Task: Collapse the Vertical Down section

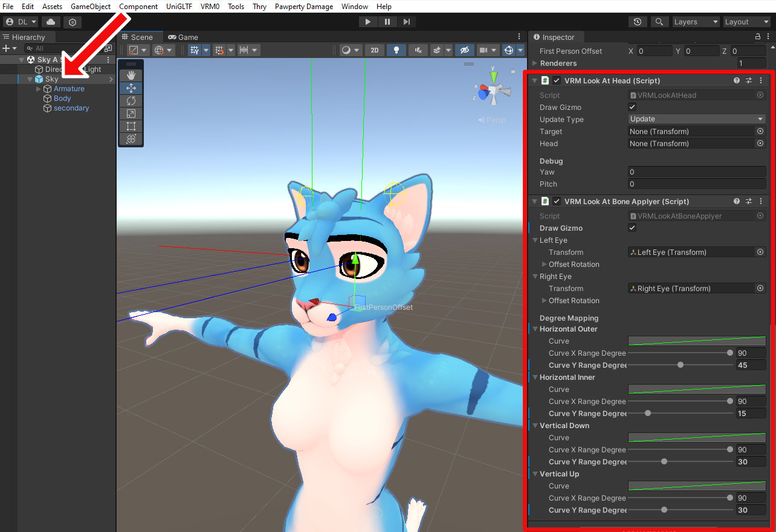Action: coord(535,426)
